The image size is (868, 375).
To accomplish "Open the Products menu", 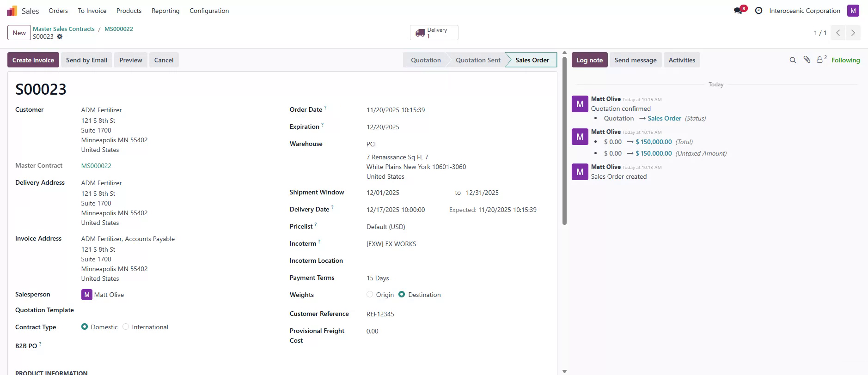I will pos(129,11).
